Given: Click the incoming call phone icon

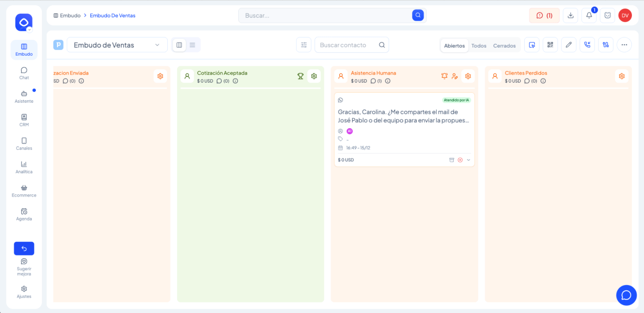Looking at the screenshot, I should tap(587, 45).
